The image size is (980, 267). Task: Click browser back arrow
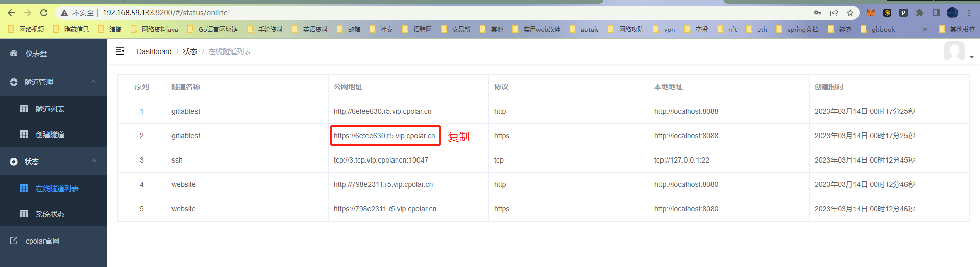pos(11,13)
